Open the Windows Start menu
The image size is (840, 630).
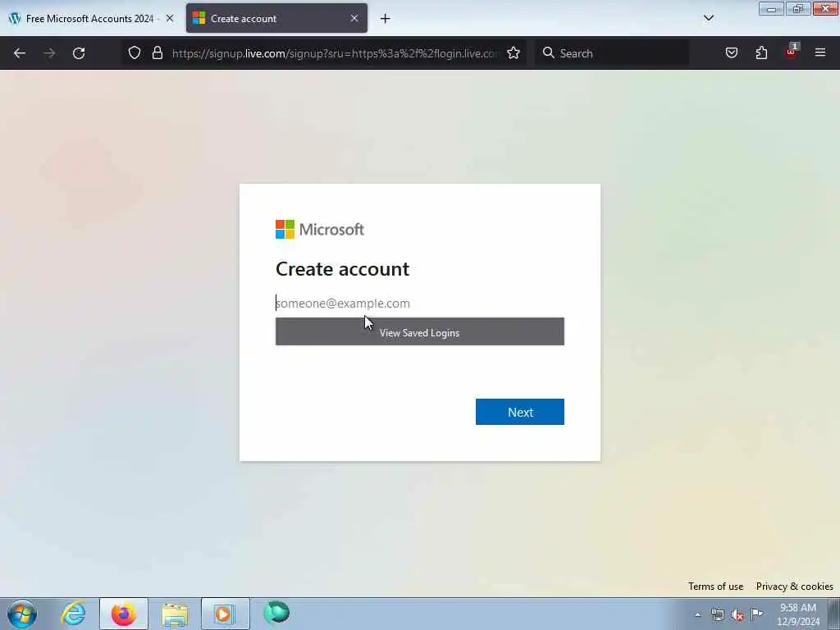(x=22, y=614)
